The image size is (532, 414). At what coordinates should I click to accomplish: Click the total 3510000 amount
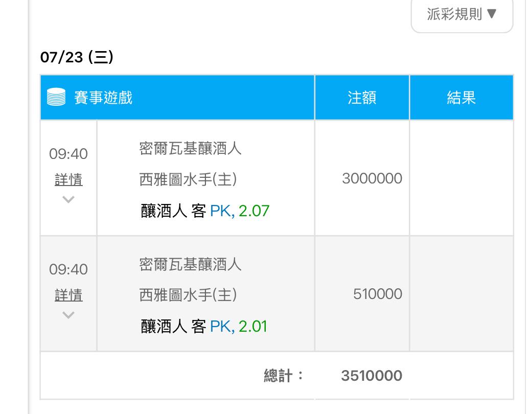pos(372,376)
